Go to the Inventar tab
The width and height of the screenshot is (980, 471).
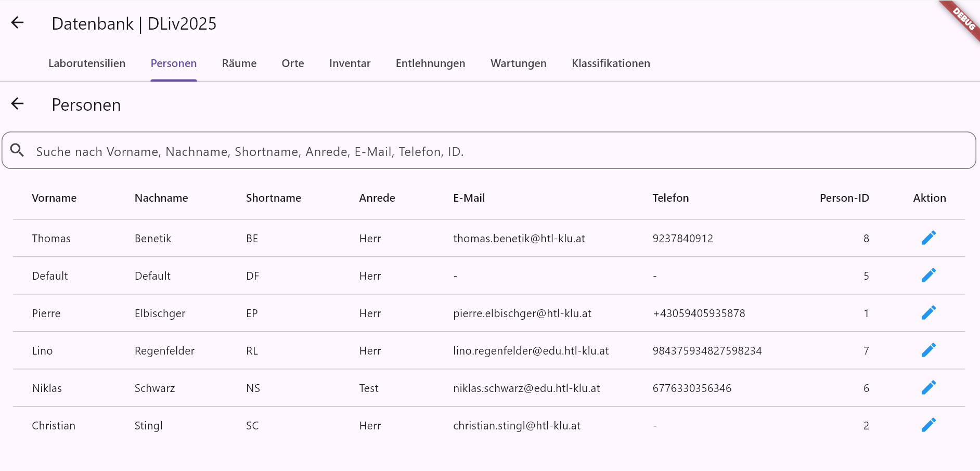tap(350, 63)
